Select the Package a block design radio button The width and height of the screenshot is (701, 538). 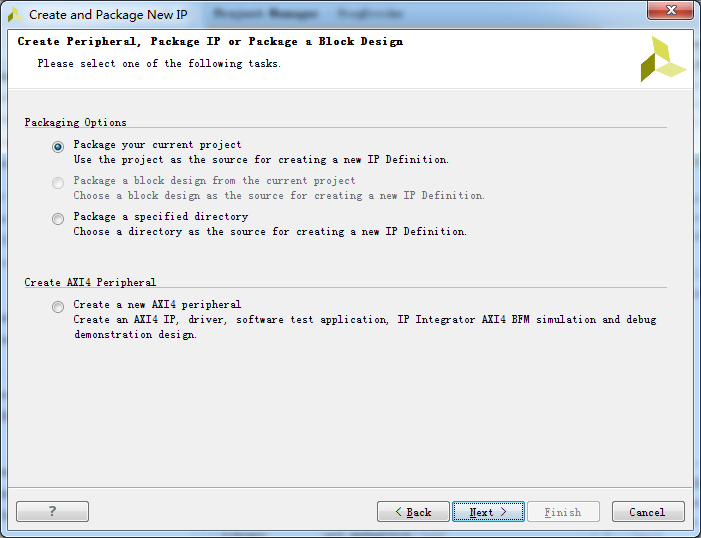[x=58, y=182]
